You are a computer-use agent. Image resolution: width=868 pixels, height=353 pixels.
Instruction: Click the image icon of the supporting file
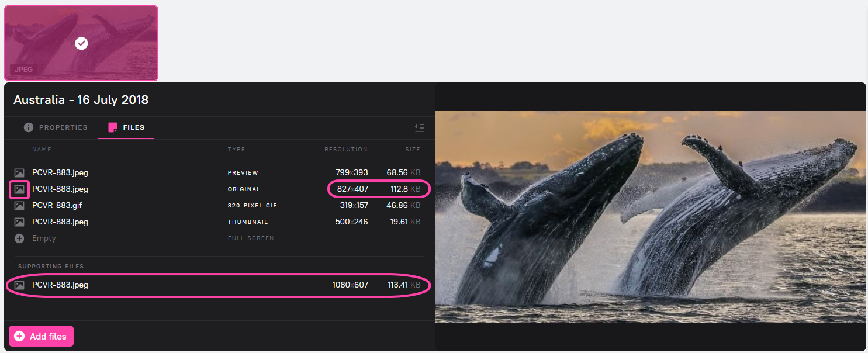[x=19, y=285]
